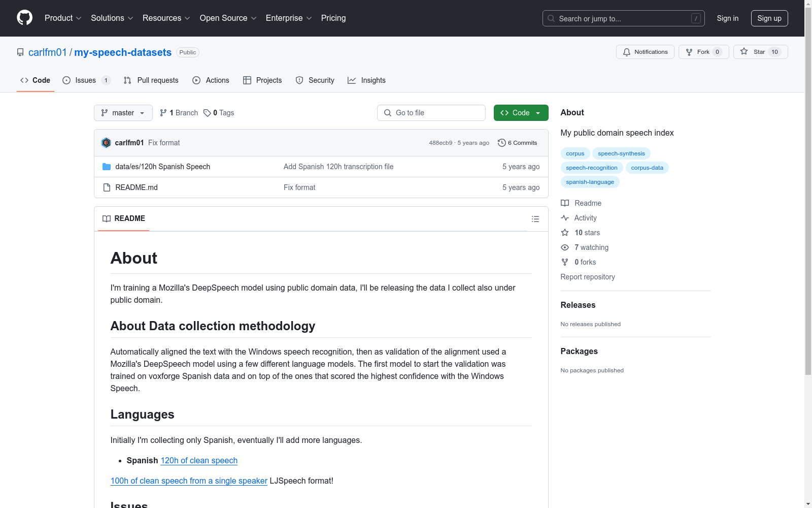
Task: Open the Insights tab
Action: 366,80
